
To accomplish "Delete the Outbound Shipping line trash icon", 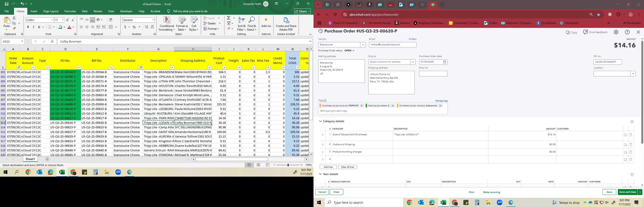I will [631, 145].
